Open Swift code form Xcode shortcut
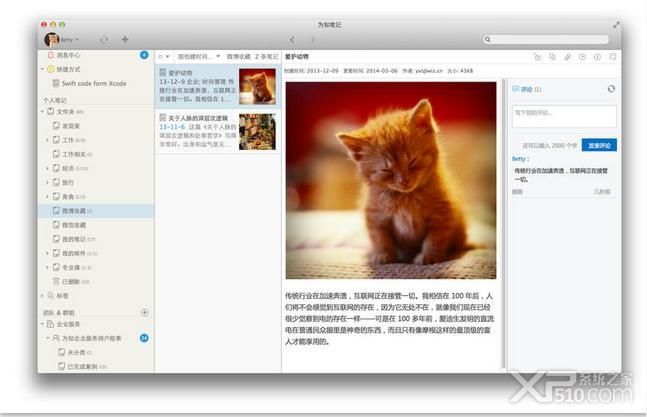647x417 pixels. (94, 83)
